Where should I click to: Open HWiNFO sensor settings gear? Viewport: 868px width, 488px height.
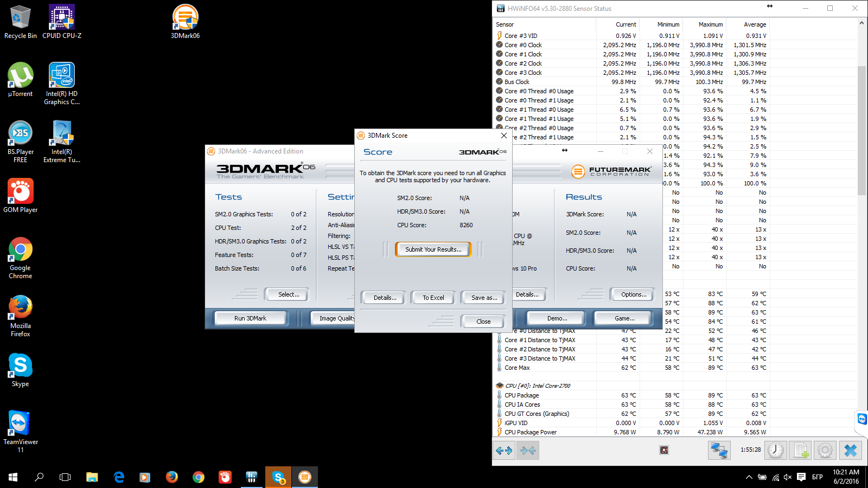click(x=825, y=450)
